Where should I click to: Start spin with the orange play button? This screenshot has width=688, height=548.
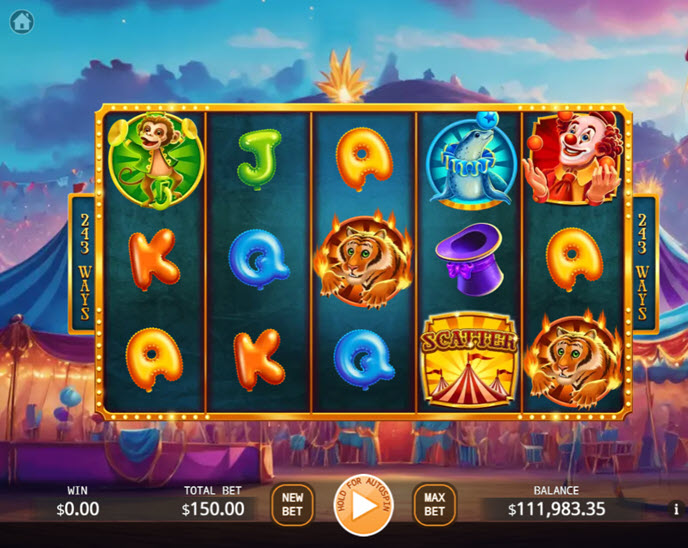(x=363, y=505)
